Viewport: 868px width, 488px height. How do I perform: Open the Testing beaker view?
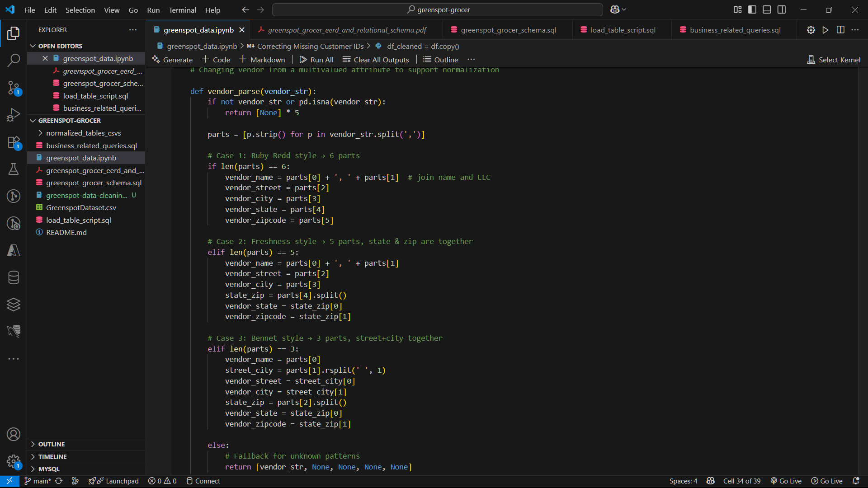coord(14,169)
